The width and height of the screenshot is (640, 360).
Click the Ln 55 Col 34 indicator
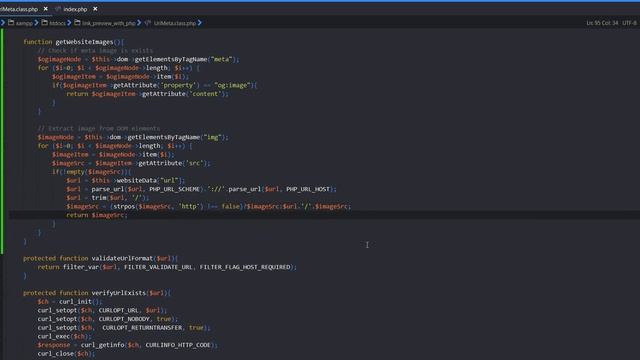pos(602,23)
